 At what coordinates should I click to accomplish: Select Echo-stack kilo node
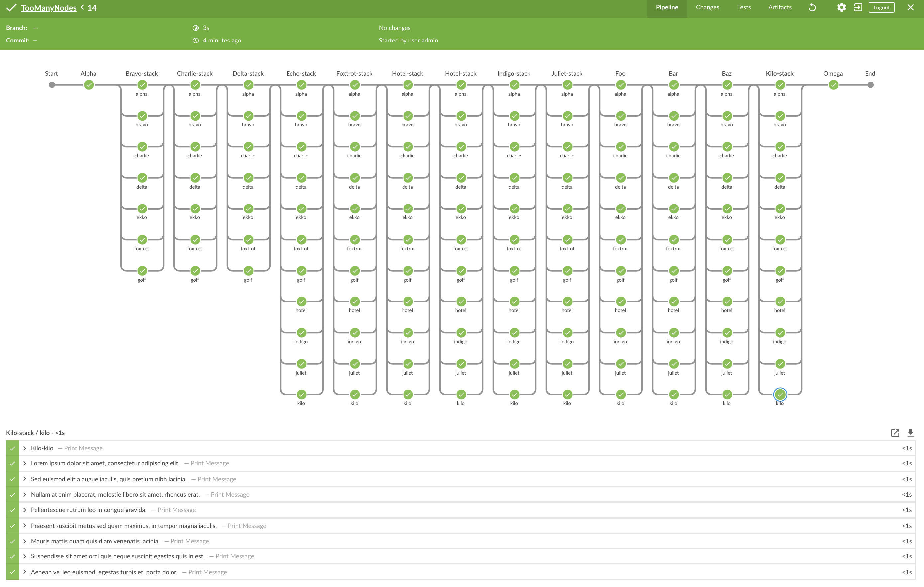pyautogui.click(x=301, y=394)
